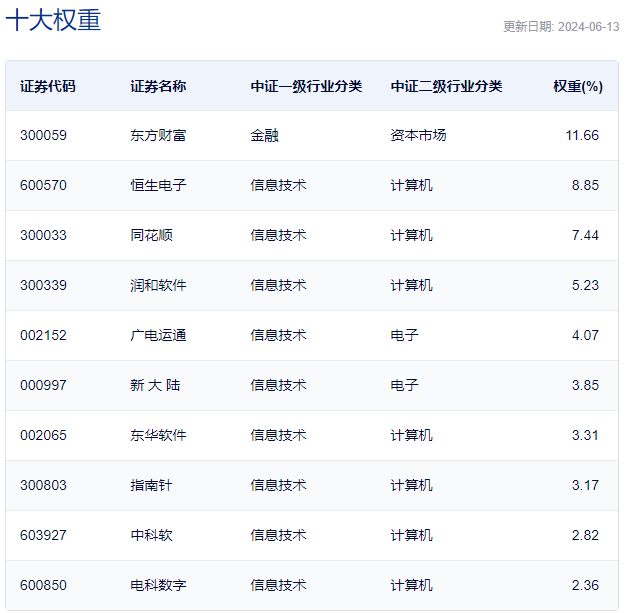Click 信息技术 in the 恒生电子 row
This screenshot has width=632, height=613.
278,185
